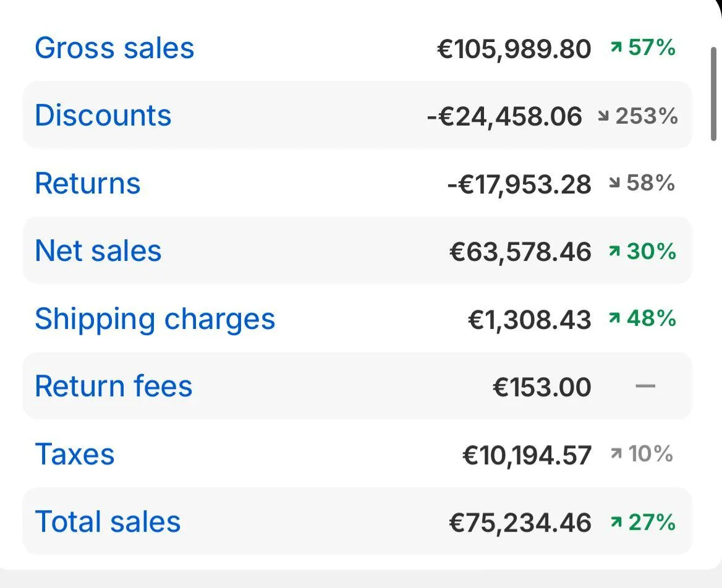Open the Net sales report link
722x588 pixels.
tap(98, 251)
